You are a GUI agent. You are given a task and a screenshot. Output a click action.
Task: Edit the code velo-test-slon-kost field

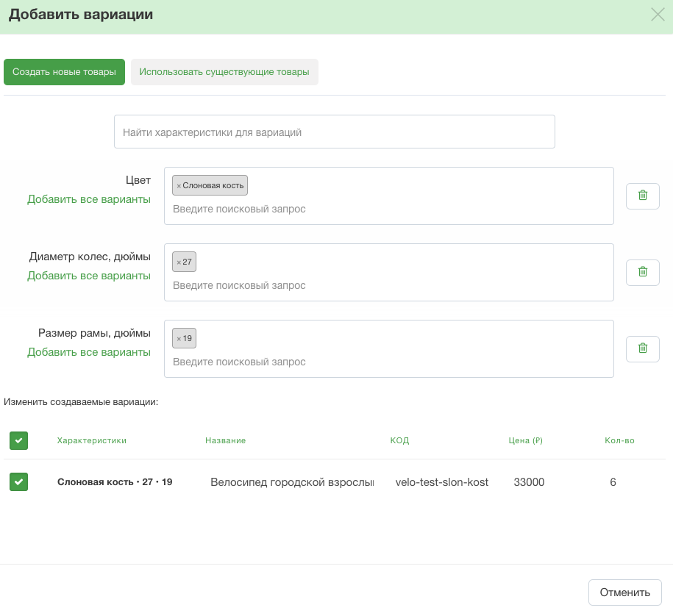pyautogui.click(x=442, y=482)
